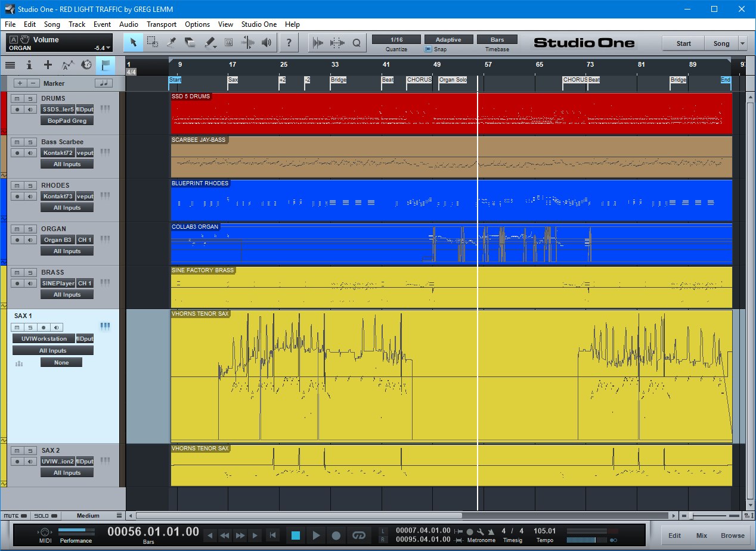This screenshot has width=756, height=551.
Task: Open the Quantize 1/16 value dropdown
Action: pyautogui.click(x=396, y=39)
